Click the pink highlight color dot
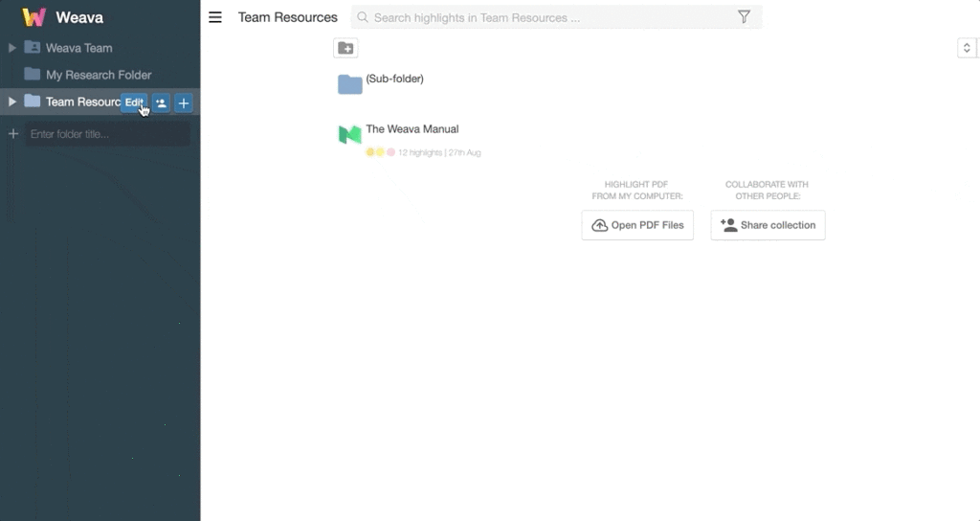980x521 pixels. (390, 152)
